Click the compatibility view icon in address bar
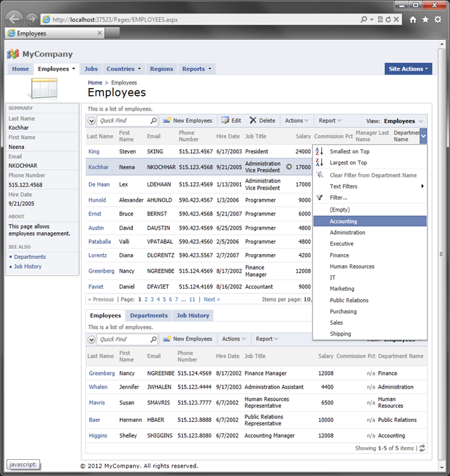This screenshot has height=476, width=450. click(380, 19)
